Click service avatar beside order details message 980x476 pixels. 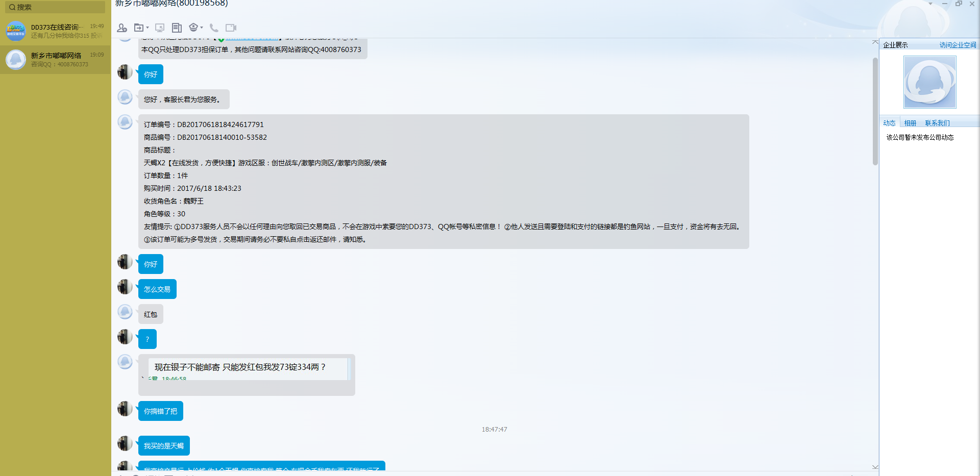125,122
